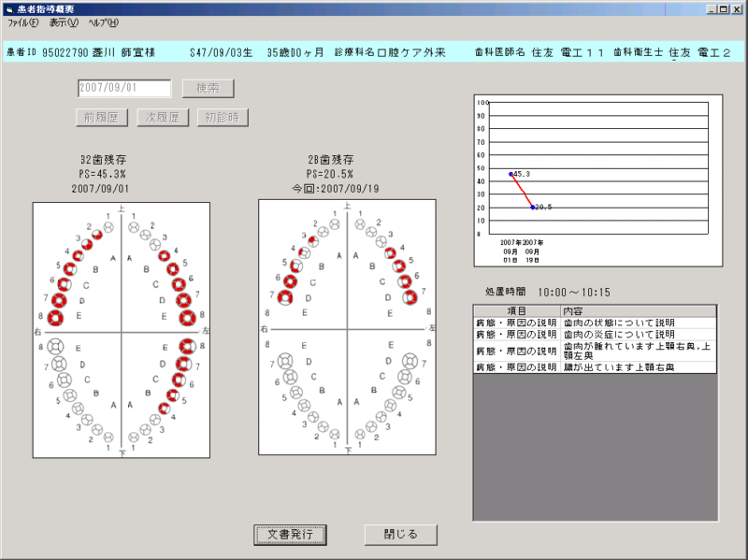Screen dimensions: 748x560
Task: Click lower-right tooth 7 in the 2007/09/01 chart
Action: [x=59, y=363]
